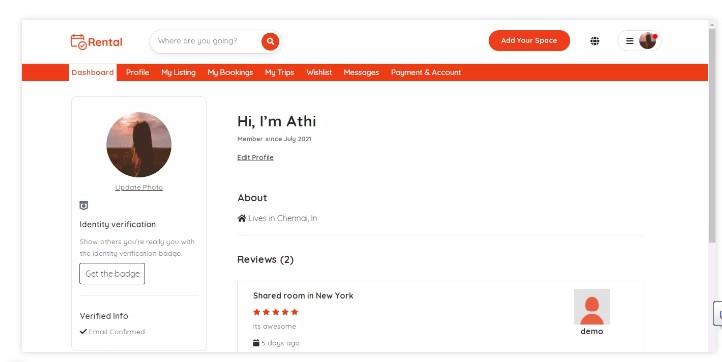Open the Profile tab

click(137, 72)
